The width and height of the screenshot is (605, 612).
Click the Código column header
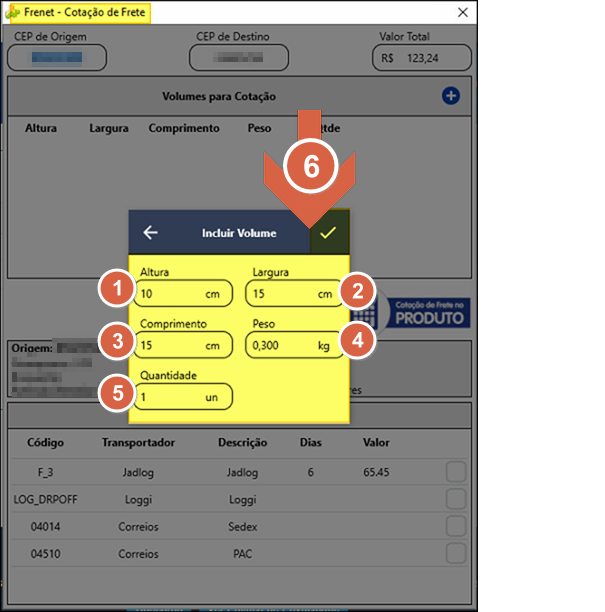click(x=45, y=443)
